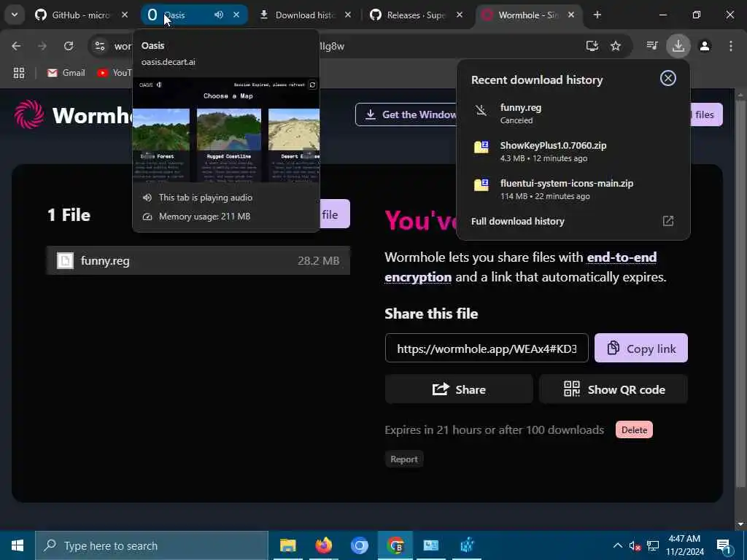Click the Wormhole spiral logo
The width and height of the screenshot is (747, 560).
tap(29, 114)
